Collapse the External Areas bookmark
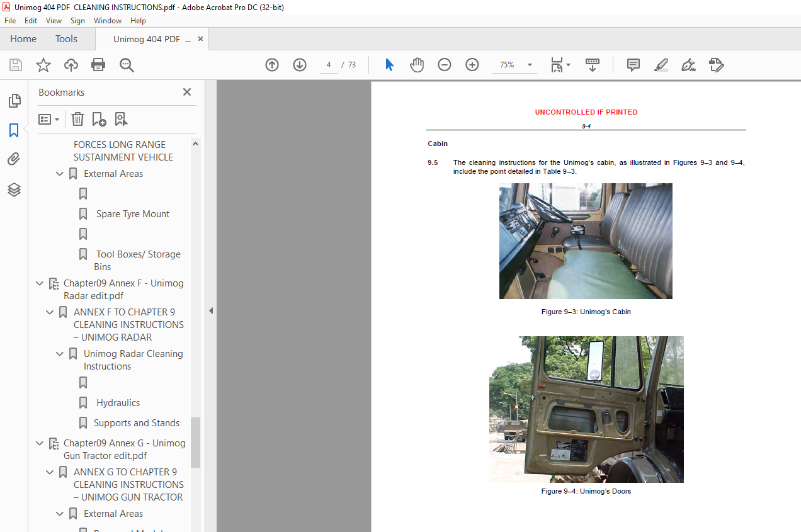The image size is (801, 532). coord(60,174)
